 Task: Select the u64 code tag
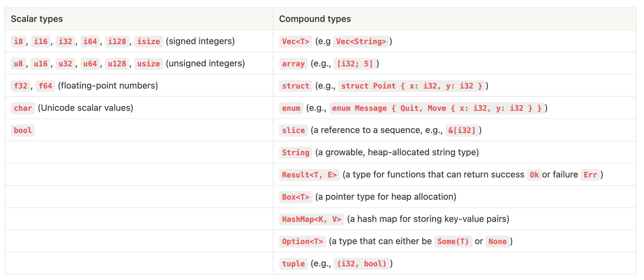(90, 64)
